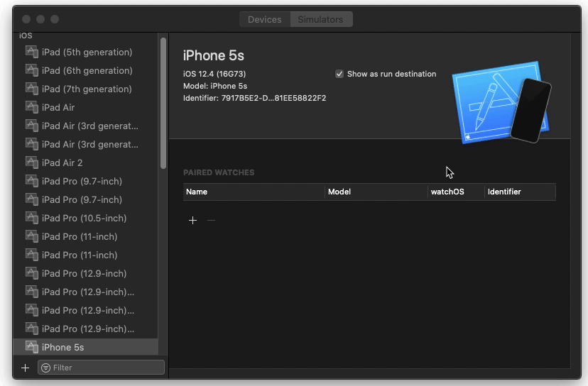Click the PAIRED WATCHES section label
Image resolution: width=588 pixels, height=386 pixels.
pyautogui.click(x=219, y=172)
